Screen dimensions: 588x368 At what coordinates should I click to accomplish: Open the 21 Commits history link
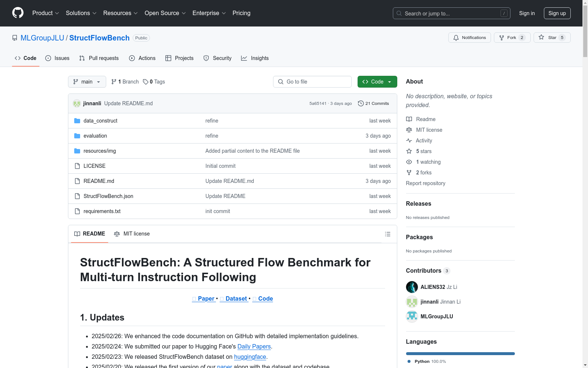[x=373, y=103]
